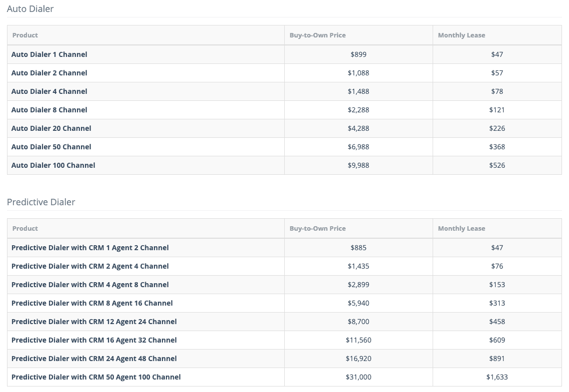Viewport: 569px width, 392px height.
Task: Click Predictive Dialer with CRM 1 Agent 2 Channel
Action: pos(90,247)
